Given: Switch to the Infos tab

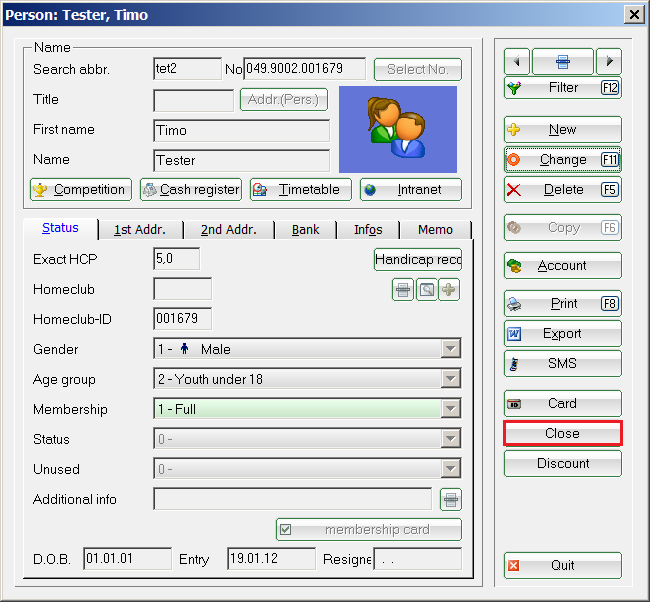Looking at the screenshot, I should coord(368,230).
